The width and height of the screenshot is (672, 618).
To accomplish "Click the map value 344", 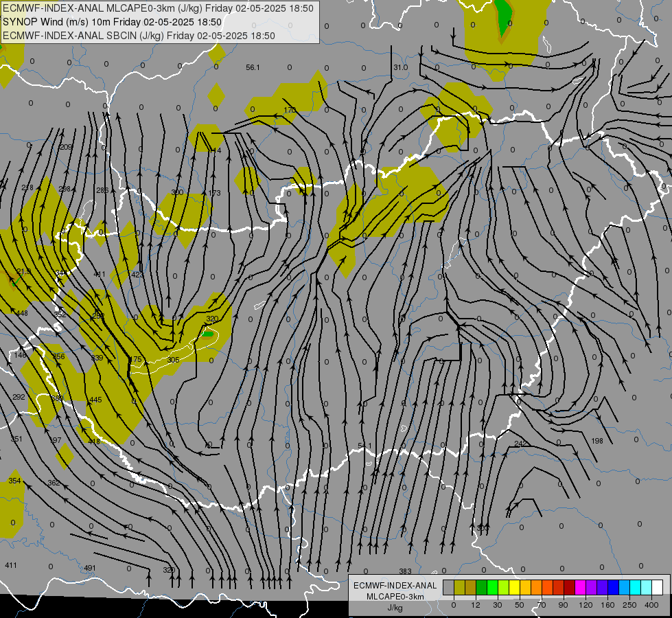I will [x=61, y=273].
